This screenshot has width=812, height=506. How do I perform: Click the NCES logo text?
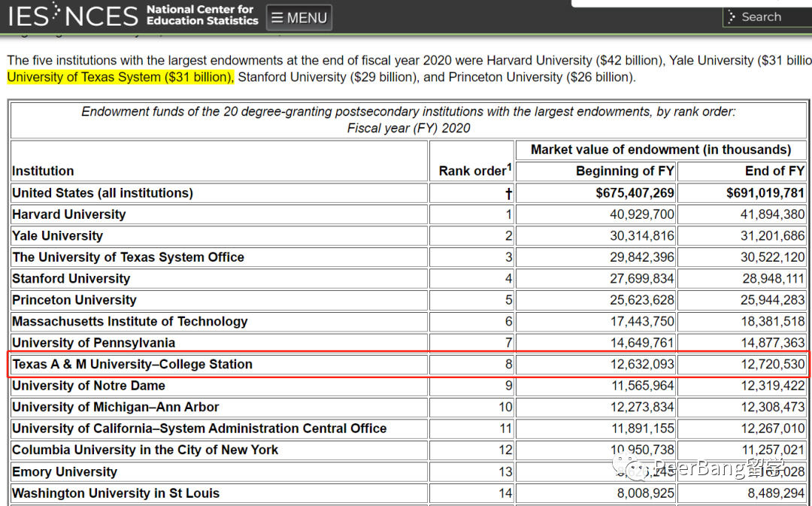coord(102,16)
